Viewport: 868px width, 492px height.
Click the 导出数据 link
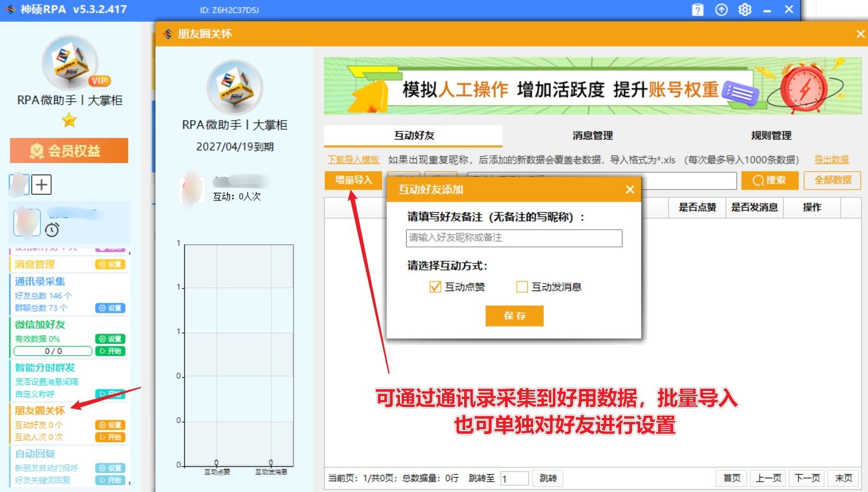click(831, 160)
